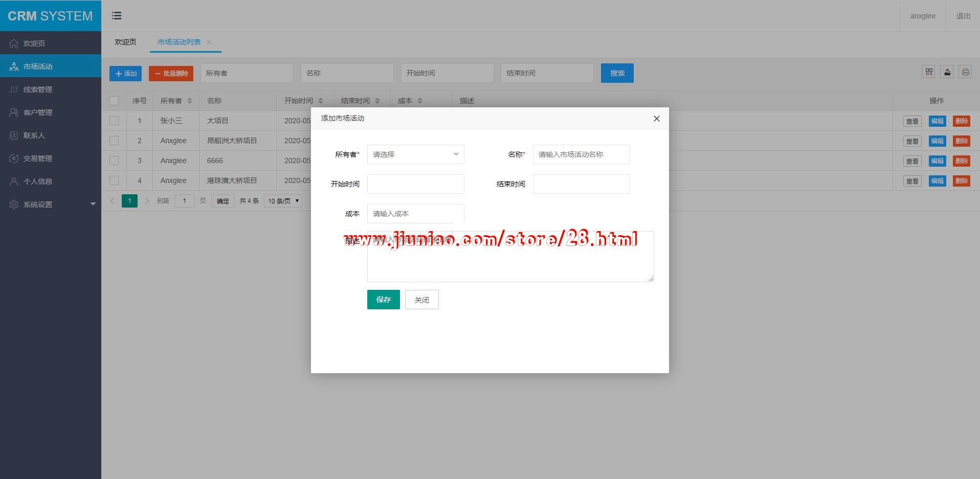This screenshot has height=479, width=980.
Task: Click the page number jump input
Action: 185,201
